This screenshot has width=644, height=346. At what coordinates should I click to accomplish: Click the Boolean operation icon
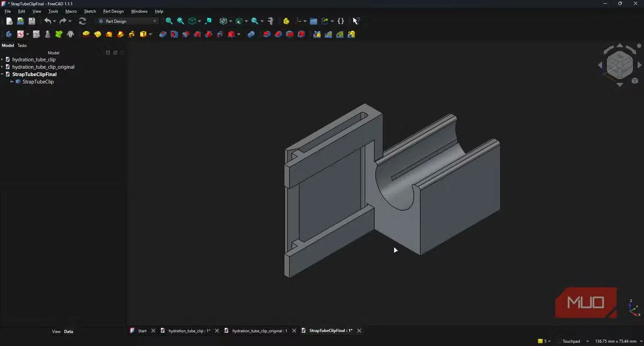point(251,34)
